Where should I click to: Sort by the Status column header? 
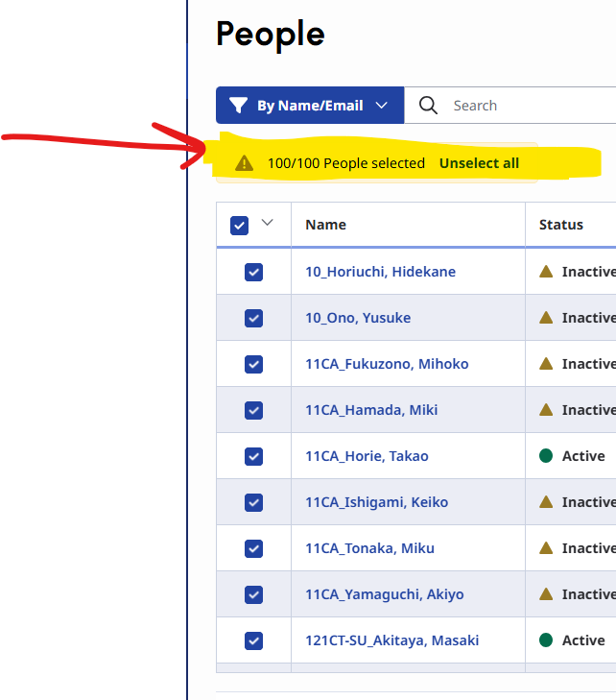point(561,225)
